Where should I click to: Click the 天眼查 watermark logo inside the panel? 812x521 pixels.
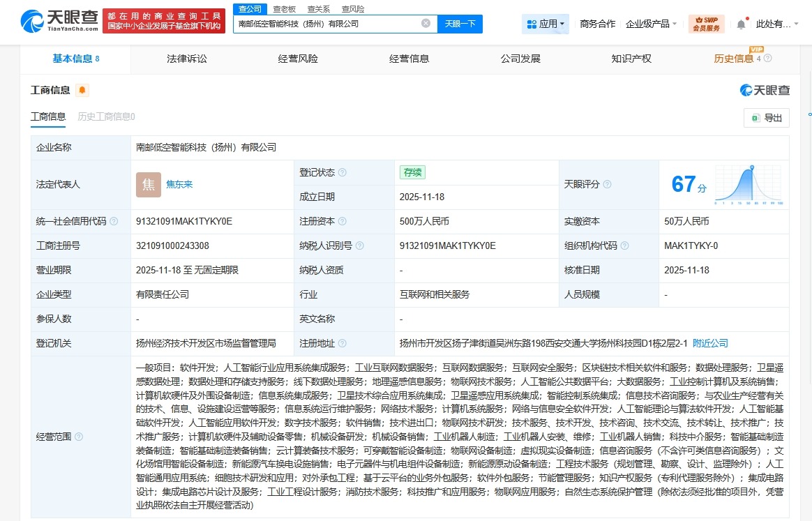765,90
